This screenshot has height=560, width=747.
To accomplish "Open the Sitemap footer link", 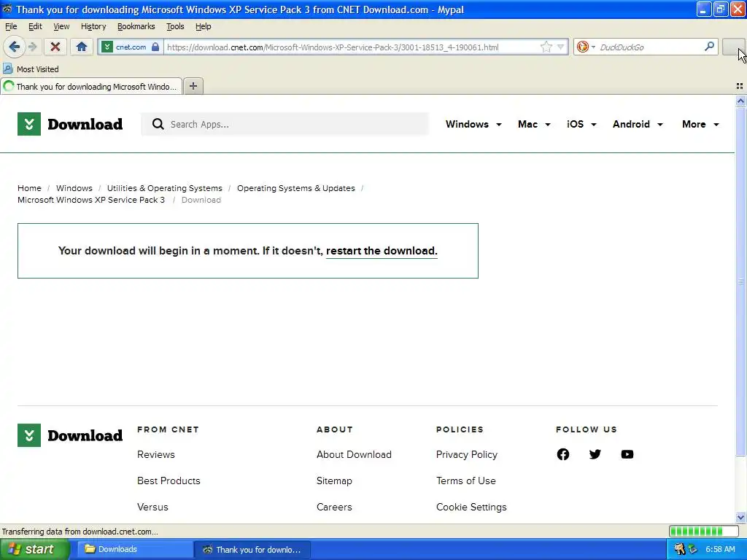I will pyautogui.click(x=334, y=481).
